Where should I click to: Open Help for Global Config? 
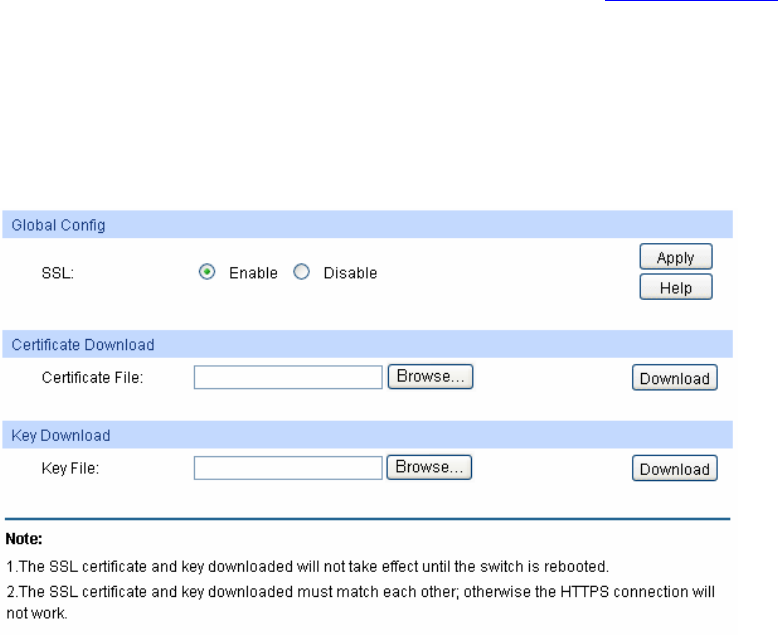coord(676,287)
